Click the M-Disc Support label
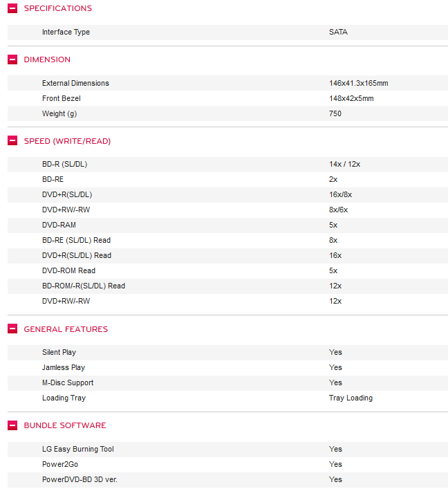Image resolution: width=448 pixels, height=489 pixels. click(x=68, y=383)
